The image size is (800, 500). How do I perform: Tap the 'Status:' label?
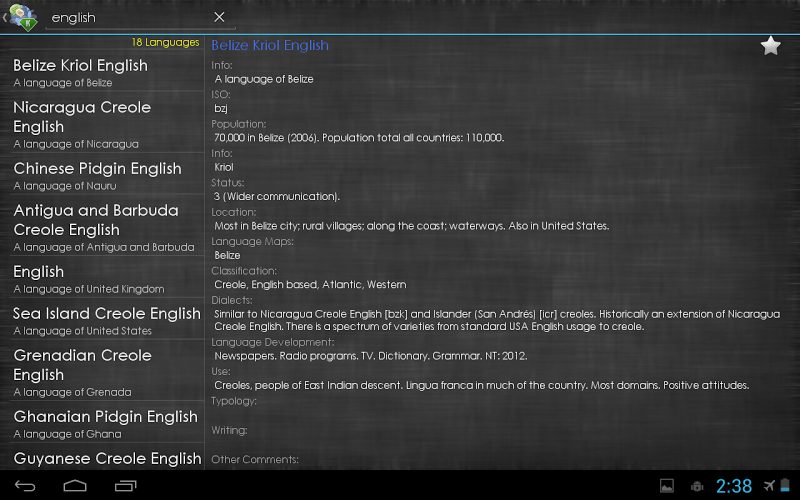coord(228,183)
